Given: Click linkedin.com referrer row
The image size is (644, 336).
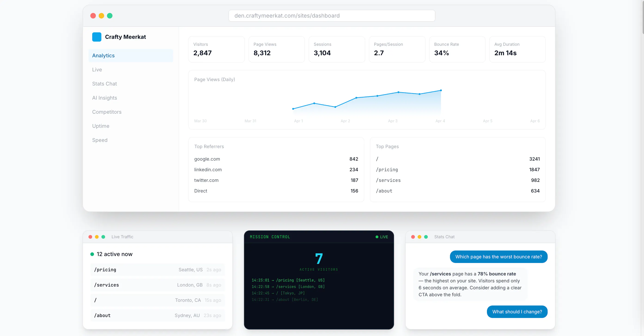Looking at the screenshot, I should tap(276, 170).
